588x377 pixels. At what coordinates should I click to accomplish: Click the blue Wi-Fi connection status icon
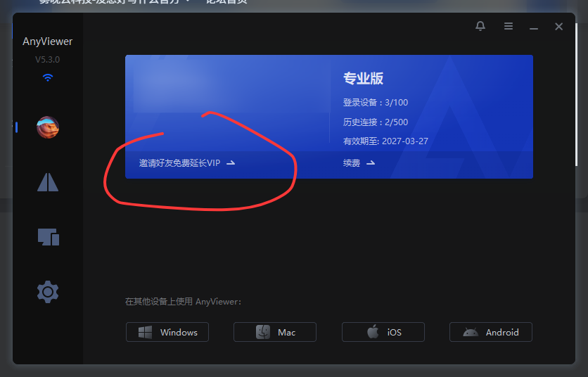[x=48, y=77]
